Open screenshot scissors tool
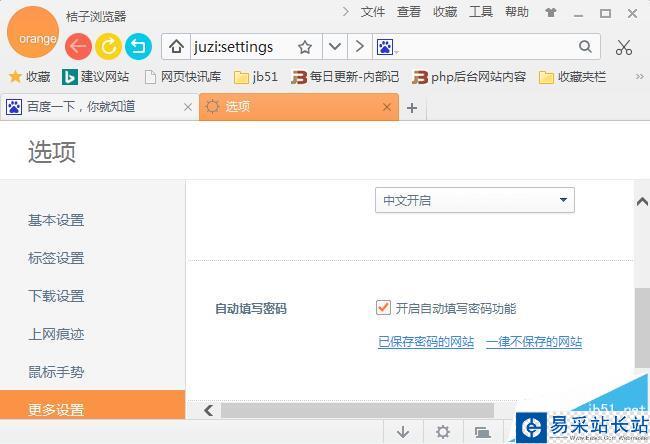650x444 pixels. [623, 48]
